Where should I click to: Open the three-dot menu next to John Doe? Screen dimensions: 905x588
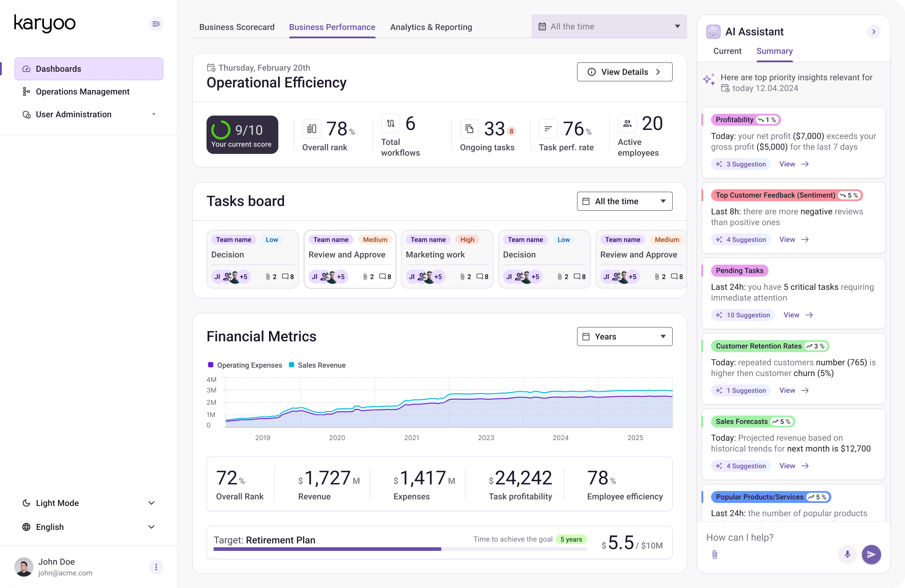click(156, 567)
